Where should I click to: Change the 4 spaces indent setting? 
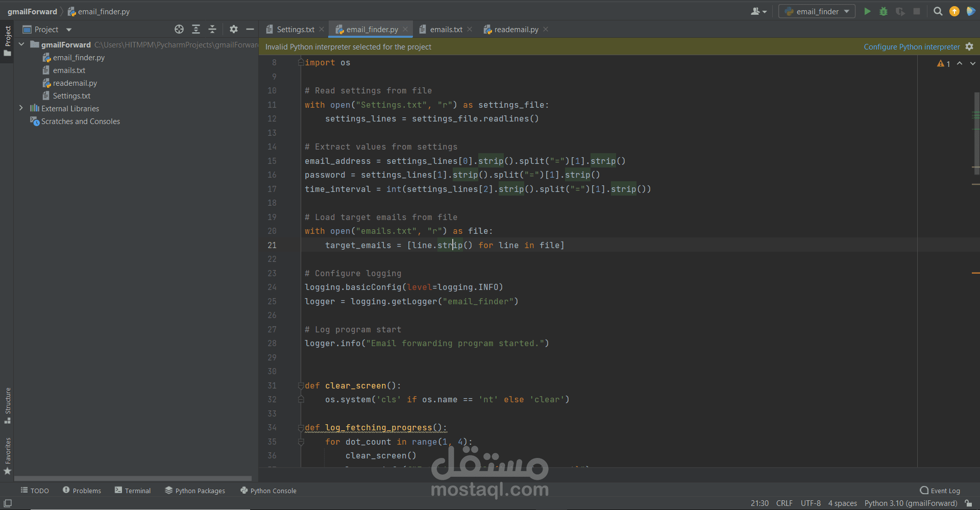coord(843,503)
